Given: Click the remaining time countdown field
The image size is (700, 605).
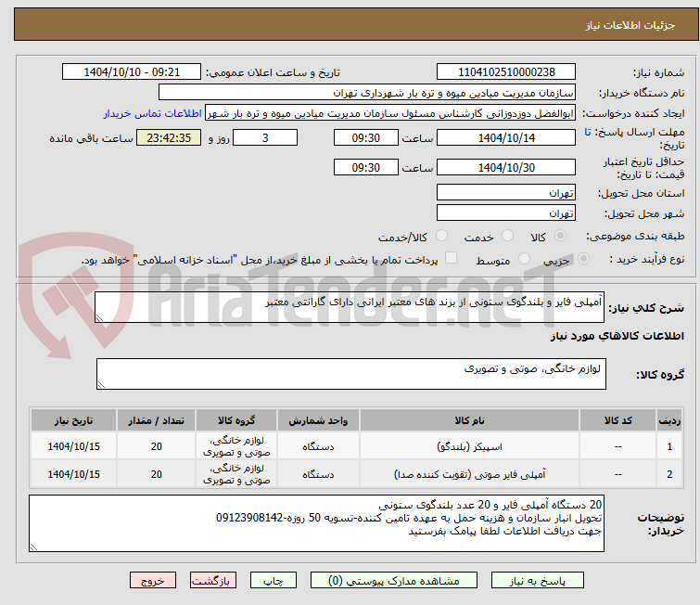Looking at the screenshot, I should [169, 137].
